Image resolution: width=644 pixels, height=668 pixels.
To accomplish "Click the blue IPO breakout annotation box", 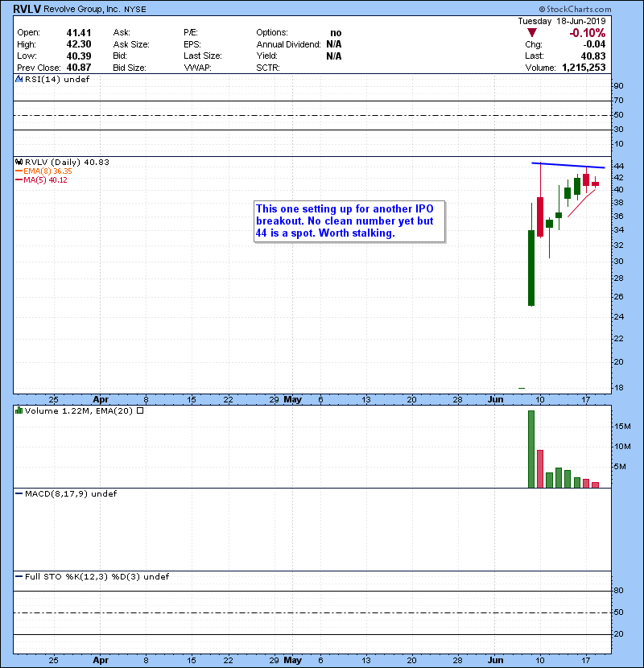I will [x=349, y=221].
